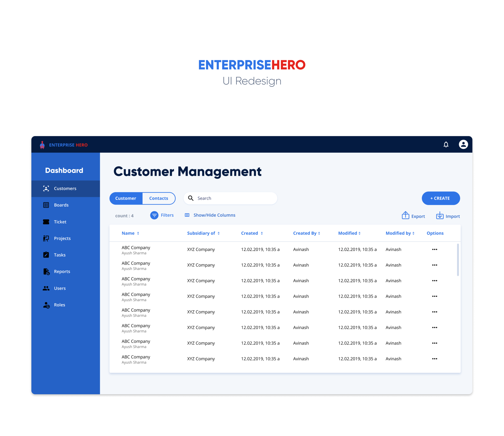Open options dots for sixth table row
Image resolution: width=504 pixels, height=436 pixels.
435,328
